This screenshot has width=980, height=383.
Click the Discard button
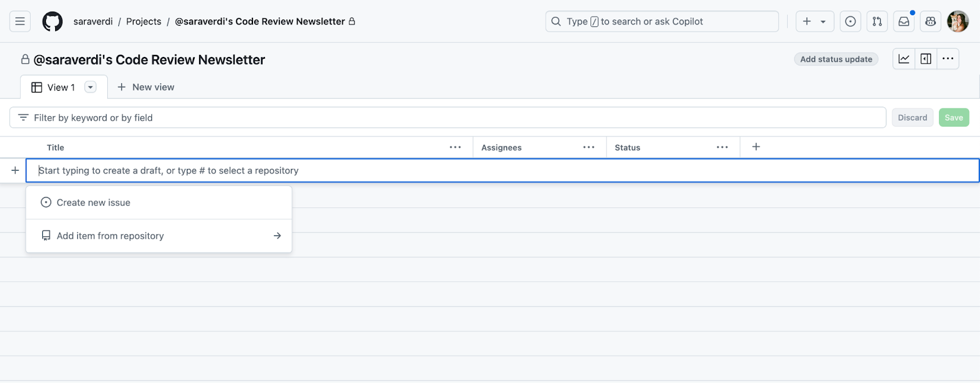click(x=913, y=117)
